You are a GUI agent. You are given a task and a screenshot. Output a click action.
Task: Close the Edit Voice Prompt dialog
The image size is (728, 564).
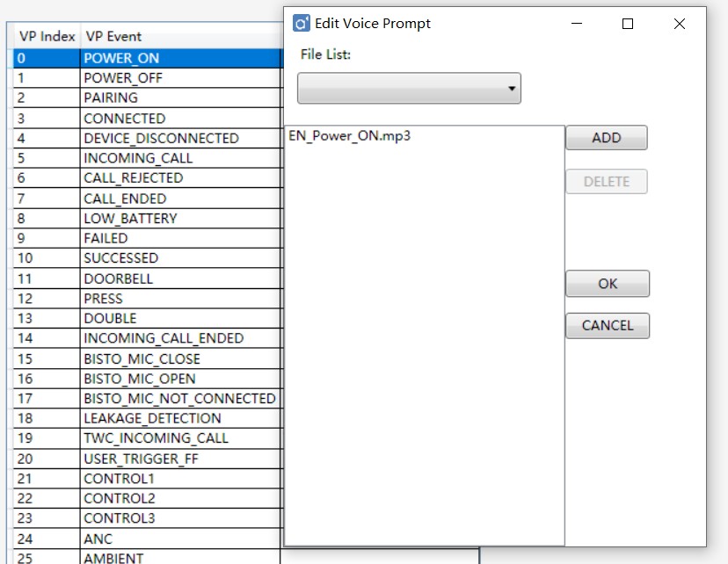tap(679, 24)
